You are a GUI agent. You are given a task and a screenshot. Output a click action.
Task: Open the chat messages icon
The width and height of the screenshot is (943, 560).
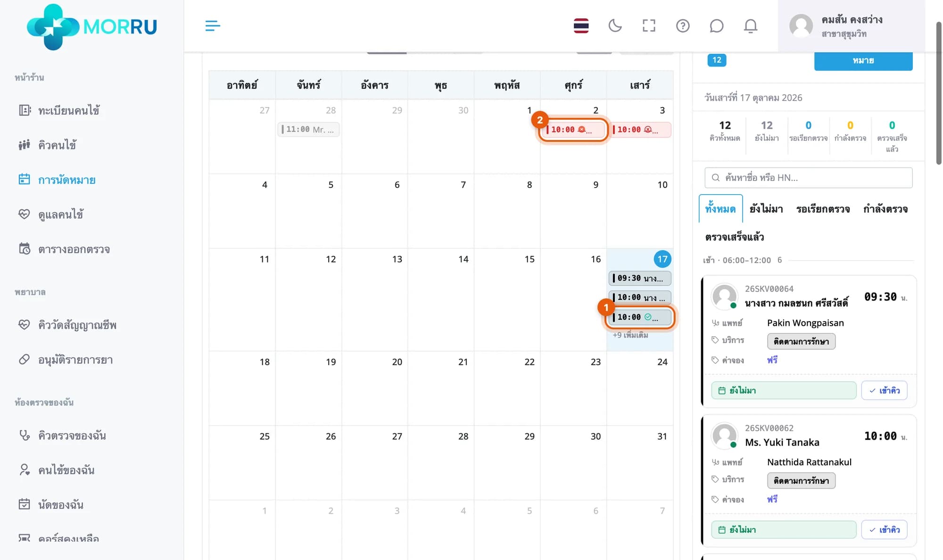(x=716, y=25)
